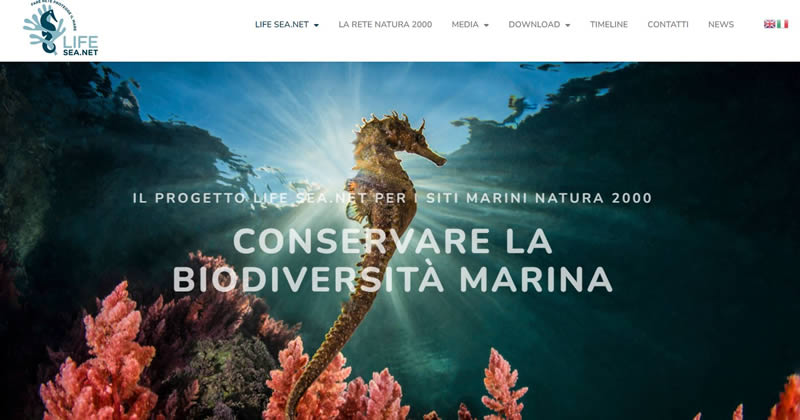Click the DOWNLOAD menu label
Image resolution: width=800 pixels, height=420 pixels.
tap(534, 24)
